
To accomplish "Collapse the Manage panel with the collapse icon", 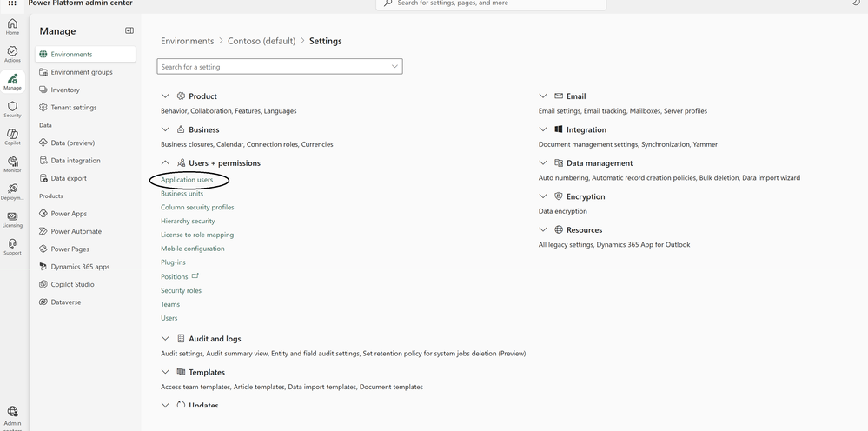I will tap(129, 30).
